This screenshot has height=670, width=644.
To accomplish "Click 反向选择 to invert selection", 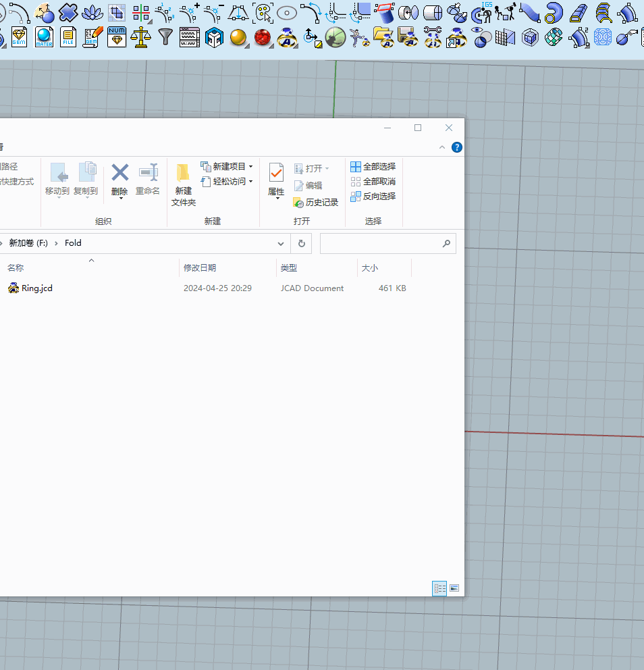I will 373,197.
